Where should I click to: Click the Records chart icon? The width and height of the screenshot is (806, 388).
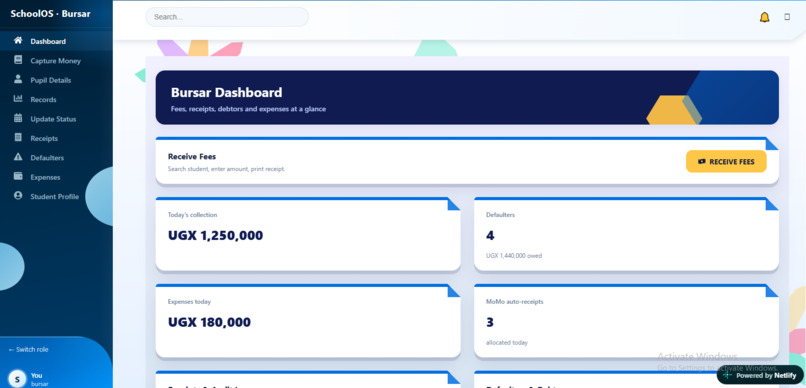pos(18,99)
